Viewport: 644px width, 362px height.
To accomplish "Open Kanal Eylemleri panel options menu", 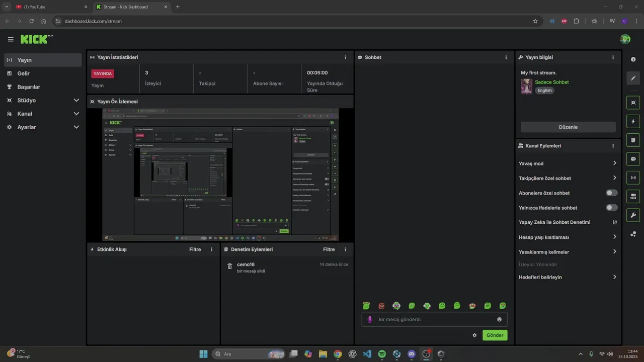I will click(613, 146).
